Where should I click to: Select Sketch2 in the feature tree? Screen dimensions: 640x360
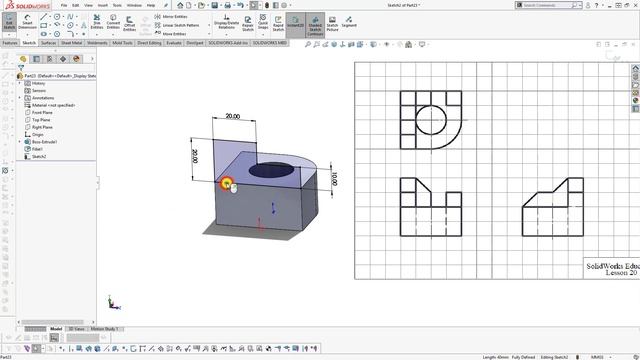click(35, 157)
